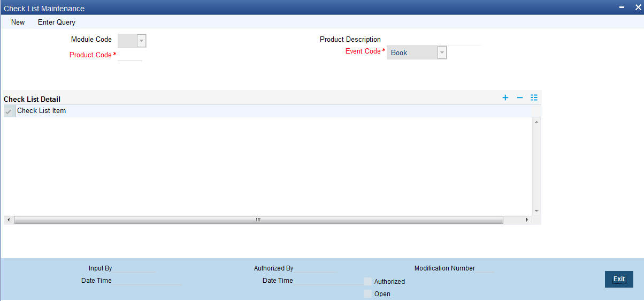Click New in the toolbar
The width and height of the screenshot is (644, 301).
point(18,22)
